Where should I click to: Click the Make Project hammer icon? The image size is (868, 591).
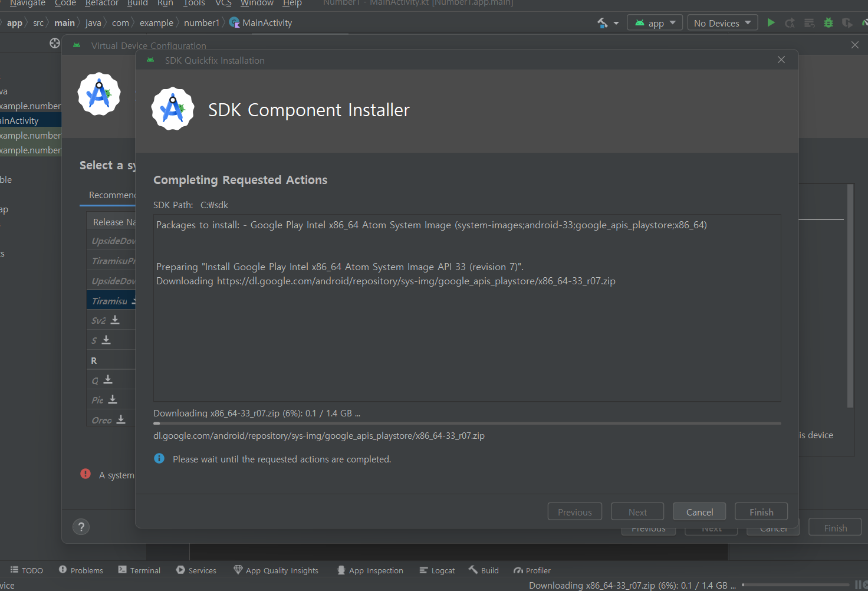point(603,23)
